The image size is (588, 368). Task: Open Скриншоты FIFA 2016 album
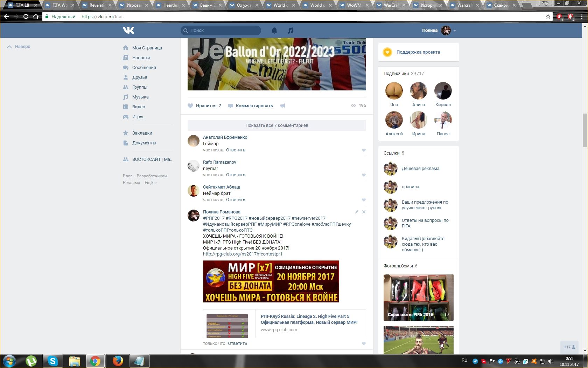click(x=419, y=298)
